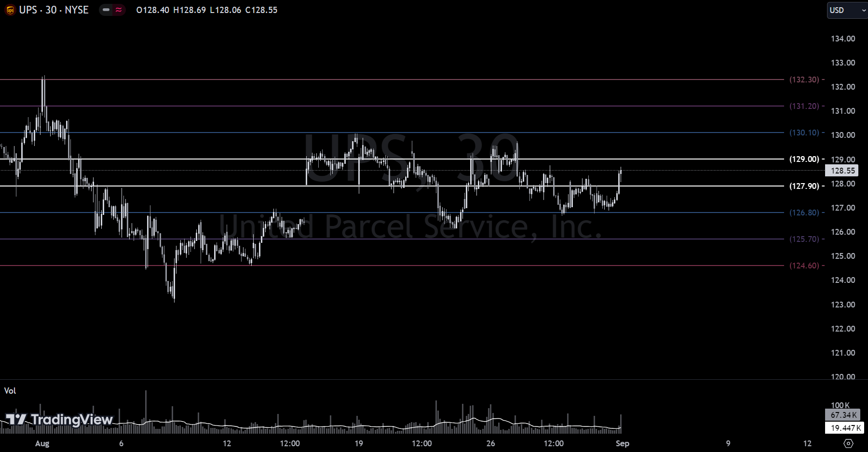Open the USD currency dropdown
868x452 pixels.
847,10
